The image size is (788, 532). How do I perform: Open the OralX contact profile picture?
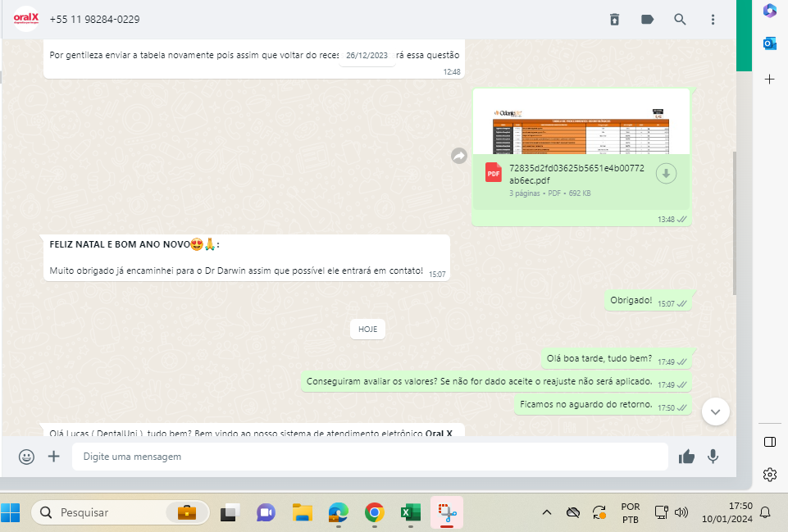pos(25,19)
